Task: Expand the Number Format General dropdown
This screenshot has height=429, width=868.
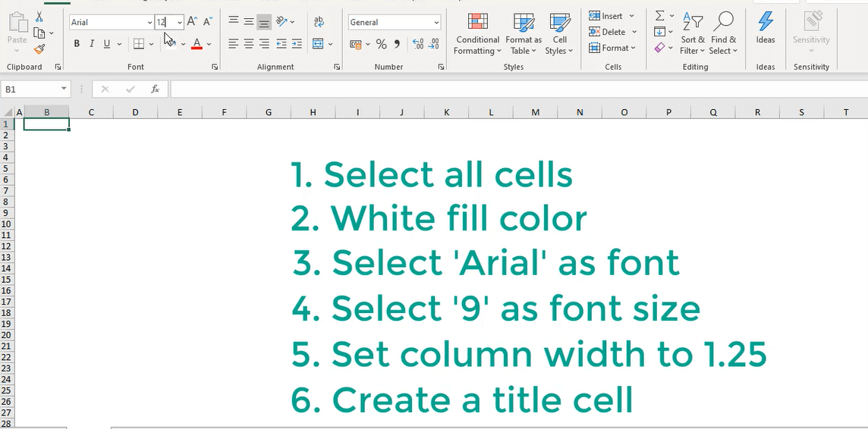Action: coord(436,22)
